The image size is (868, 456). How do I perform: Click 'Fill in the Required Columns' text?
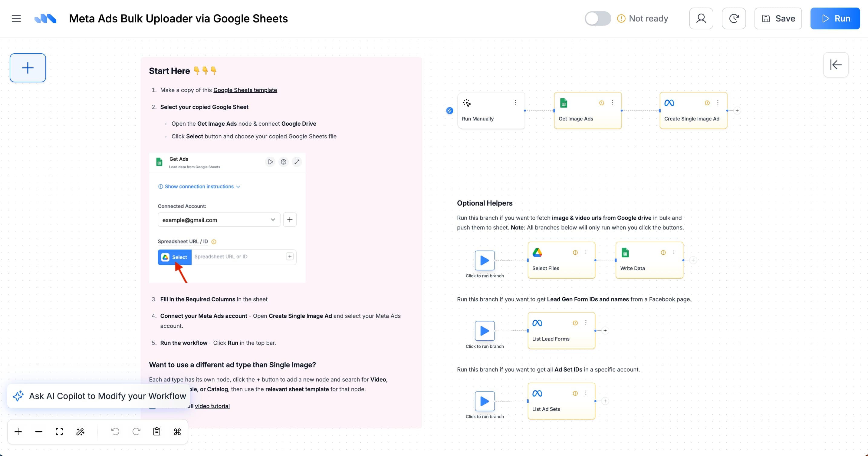pos(198,299)
